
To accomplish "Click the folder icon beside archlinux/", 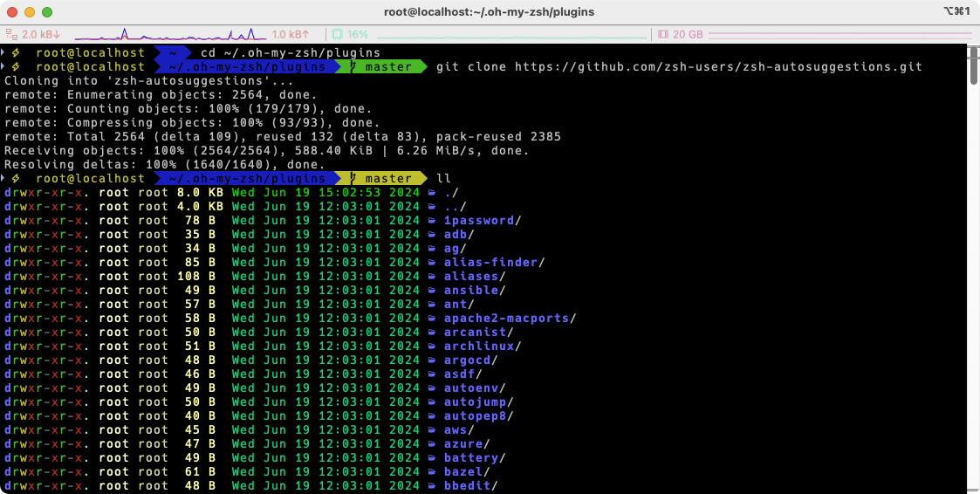I will (432, 346).
